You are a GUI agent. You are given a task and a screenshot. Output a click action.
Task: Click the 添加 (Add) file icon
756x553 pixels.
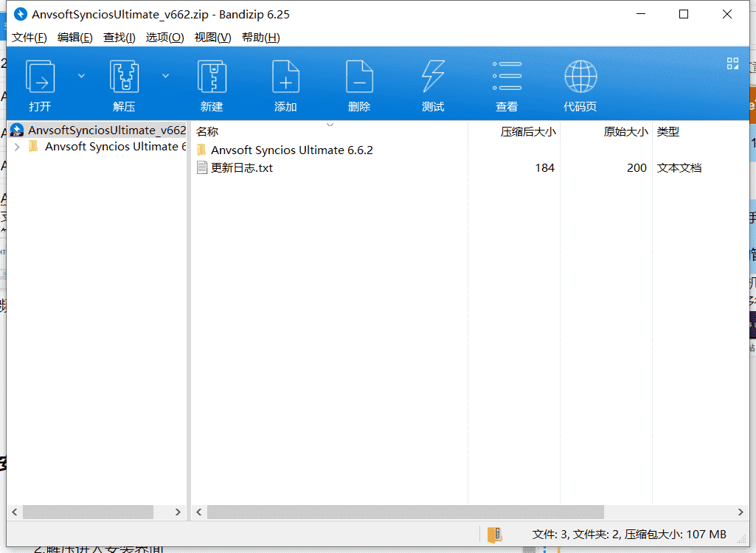[x=285, y=76]
